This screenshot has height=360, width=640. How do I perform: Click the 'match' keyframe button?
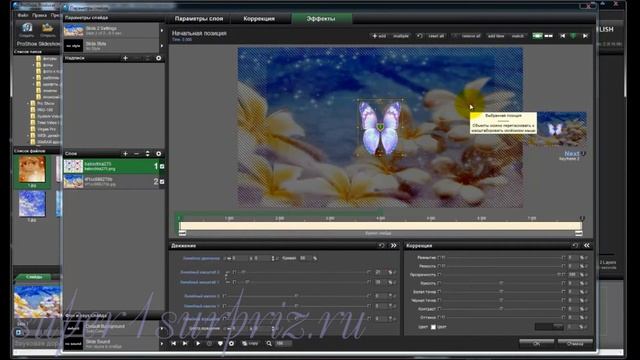click(518, 36)
